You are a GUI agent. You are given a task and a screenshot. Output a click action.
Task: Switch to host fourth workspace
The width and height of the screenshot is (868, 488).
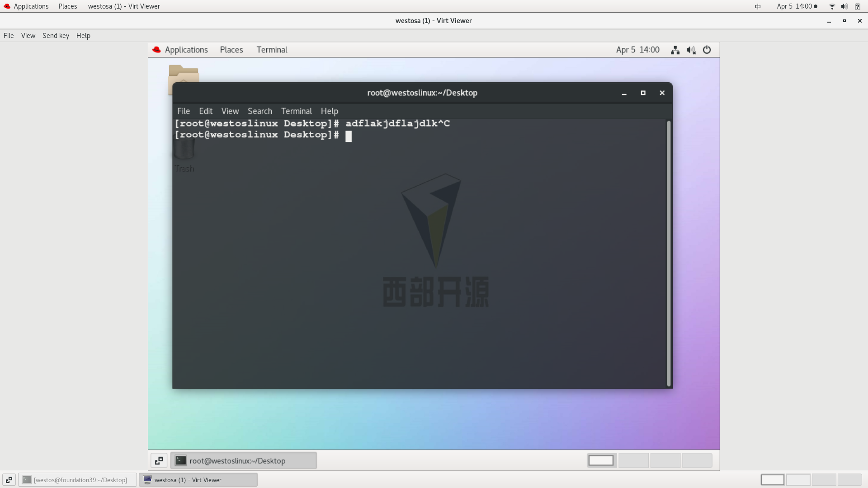tap(849, 480)
